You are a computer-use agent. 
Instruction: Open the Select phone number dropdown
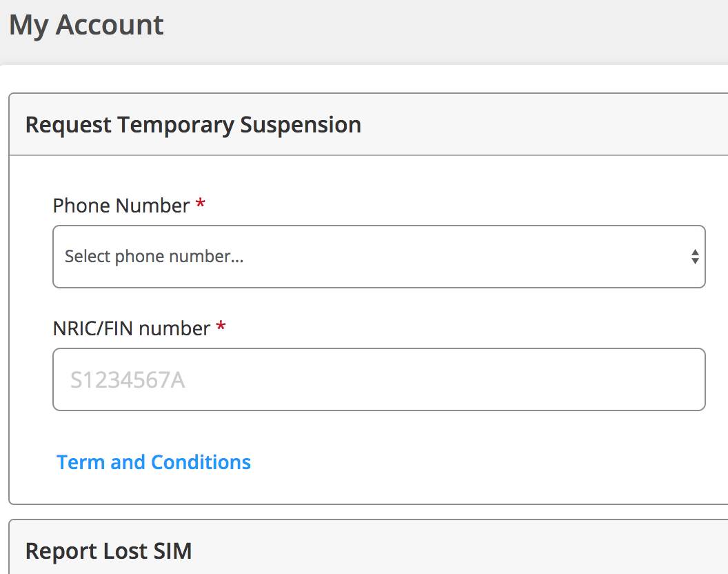coord(378,257)
